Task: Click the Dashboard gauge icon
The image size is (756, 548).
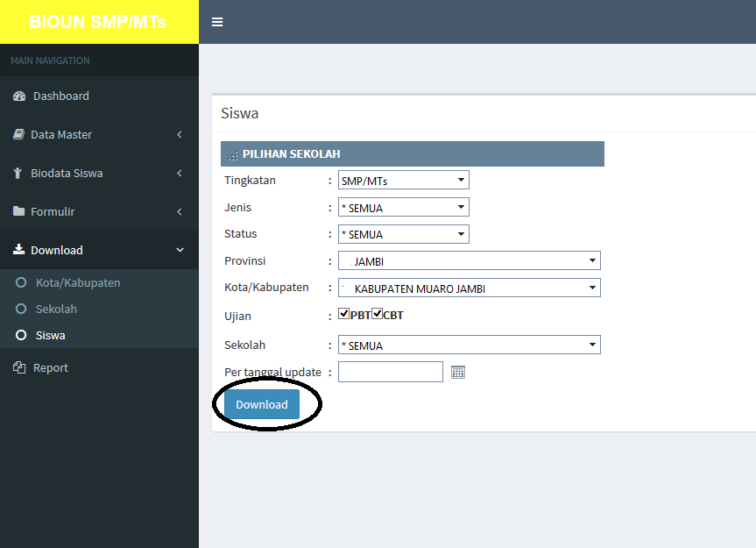Action: [x=19, y=96]
